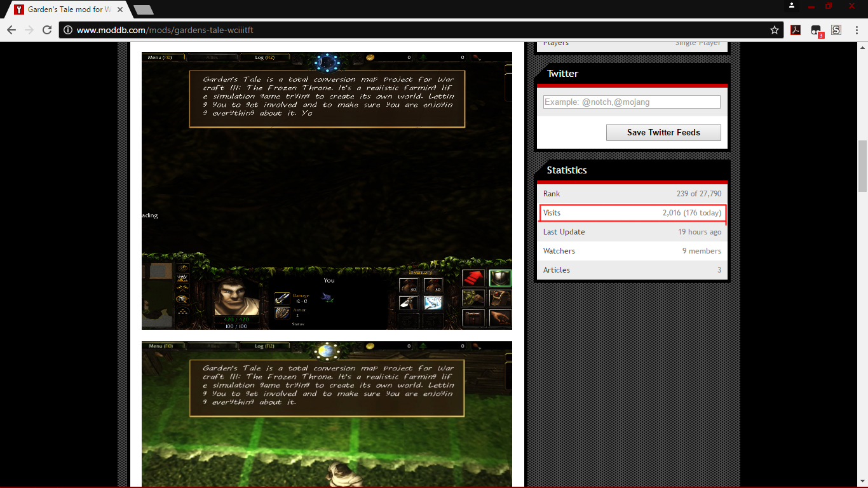
Task: Open the Adobe Acrobat extension icon
Action: click(x=795, y=30)
